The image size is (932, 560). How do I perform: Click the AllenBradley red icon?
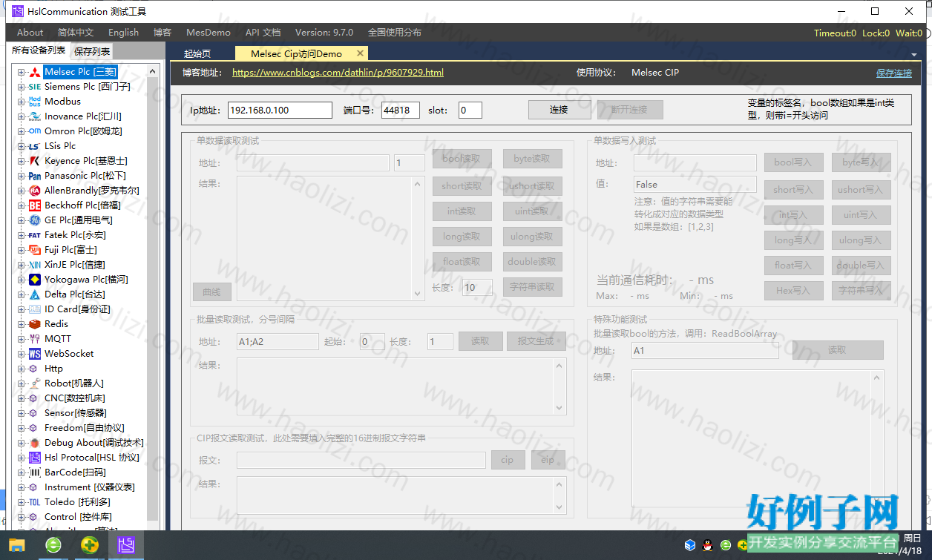point(34,191)
